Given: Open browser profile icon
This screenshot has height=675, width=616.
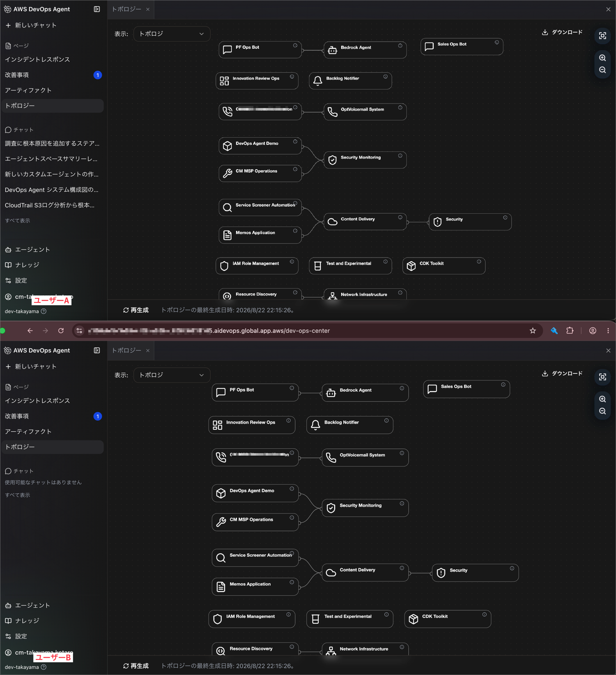Looking at the screenshot, I should (x=593, y=331).
